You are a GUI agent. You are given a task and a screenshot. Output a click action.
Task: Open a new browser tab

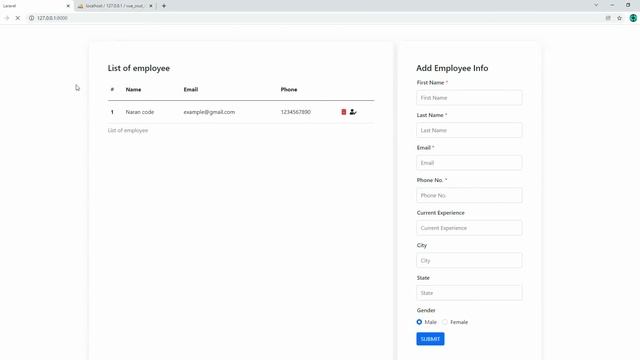[164, 6]
